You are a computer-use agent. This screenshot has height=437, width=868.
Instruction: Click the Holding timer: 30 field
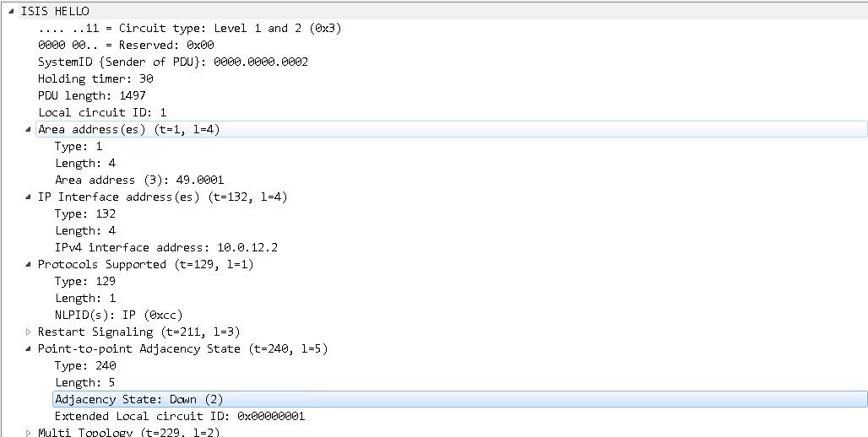click(x=95, y=78)
